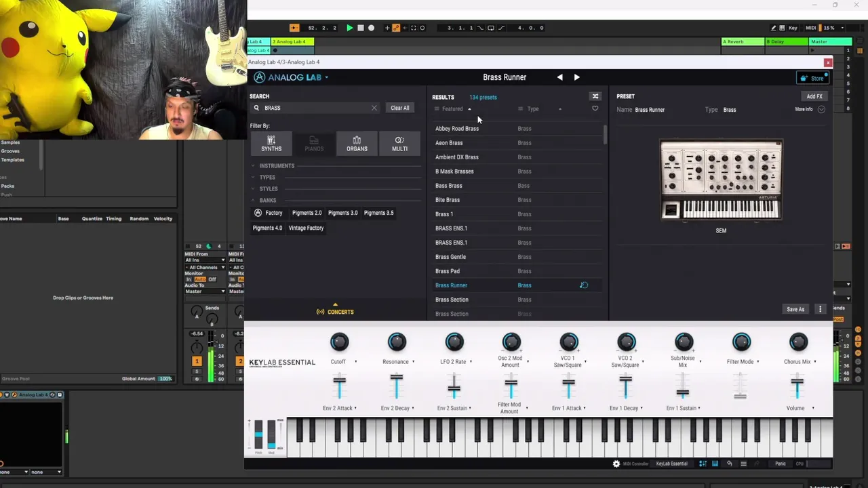Open the Chorus Mix parameter dropdown
The image size is (868, 488).
(814, 362)
